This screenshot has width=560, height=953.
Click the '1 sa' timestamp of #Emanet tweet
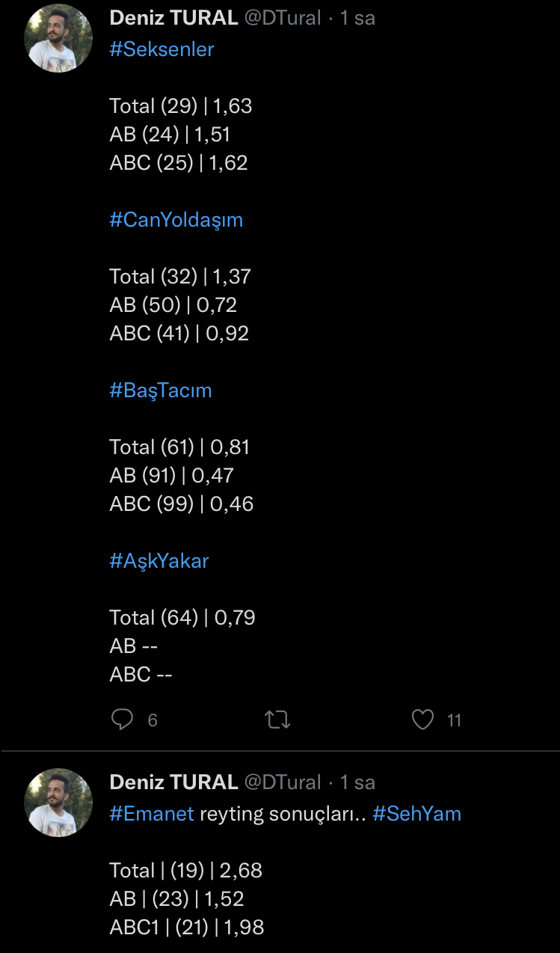pos(357,782)
